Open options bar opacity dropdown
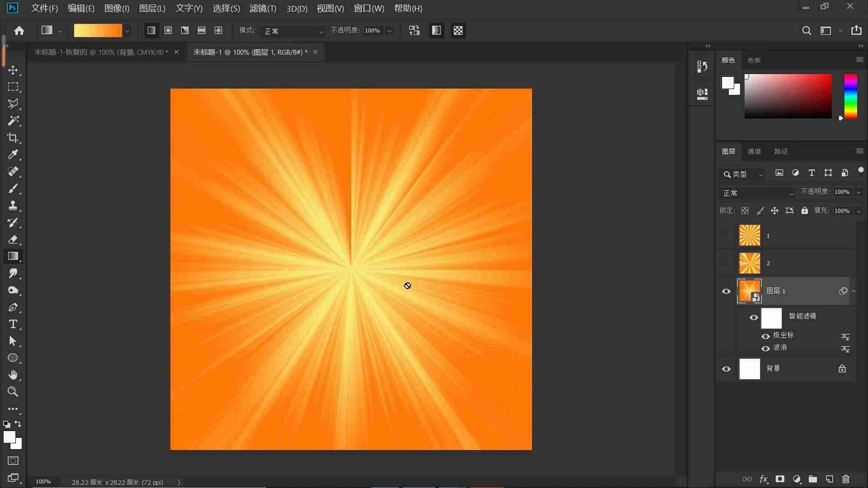This screenshot has width=868, height=488. [389, 31]
